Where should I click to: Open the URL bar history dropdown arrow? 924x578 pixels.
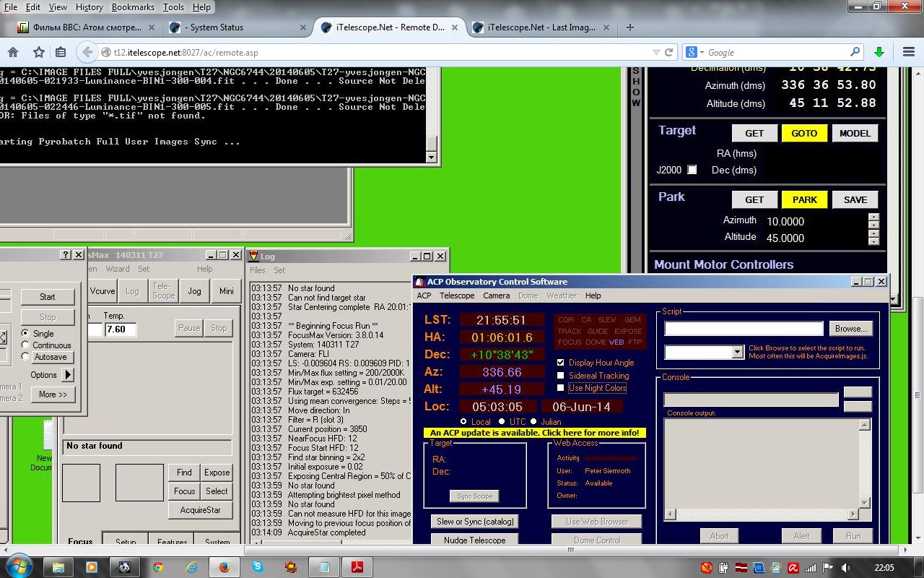click(x=656, y=52)
